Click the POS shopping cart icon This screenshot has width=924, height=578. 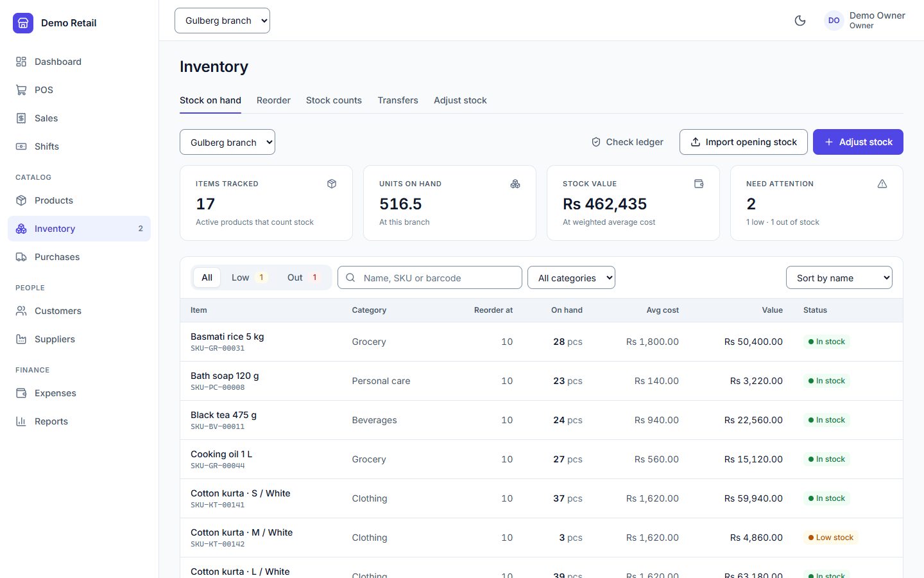click(x=21, y=90)
